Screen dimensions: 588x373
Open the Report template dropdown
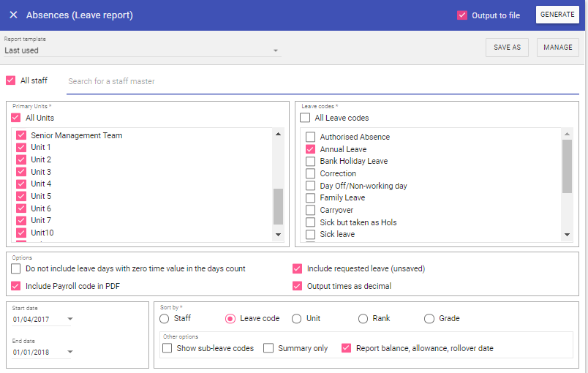(x=275, y=50)
